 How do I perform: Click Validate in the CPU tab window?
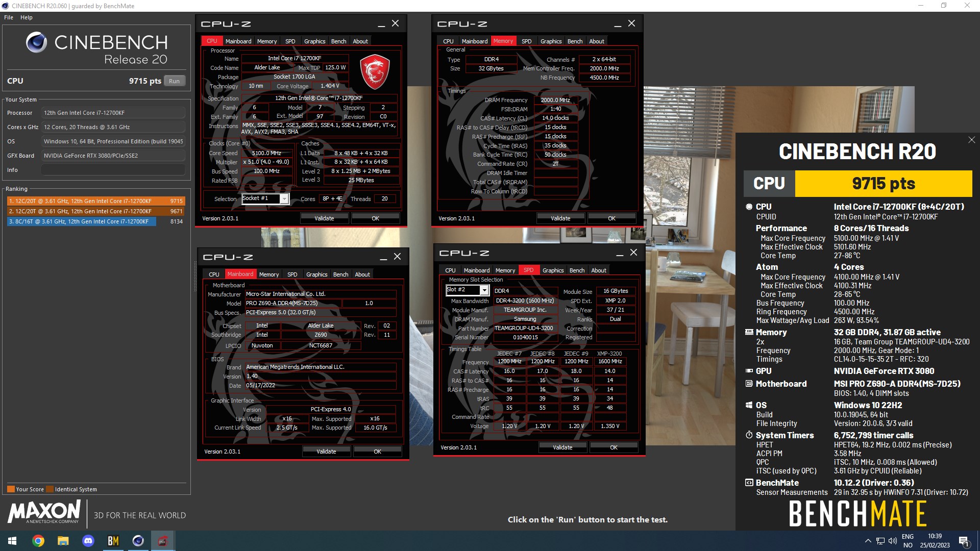[x=324, y=218]
